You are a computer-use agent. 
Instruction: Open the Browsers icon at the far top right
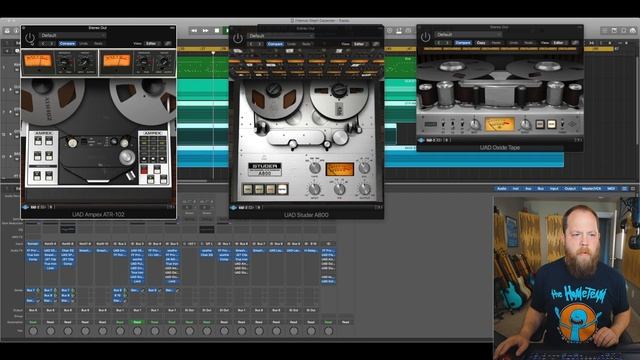[x=633, y=31]
